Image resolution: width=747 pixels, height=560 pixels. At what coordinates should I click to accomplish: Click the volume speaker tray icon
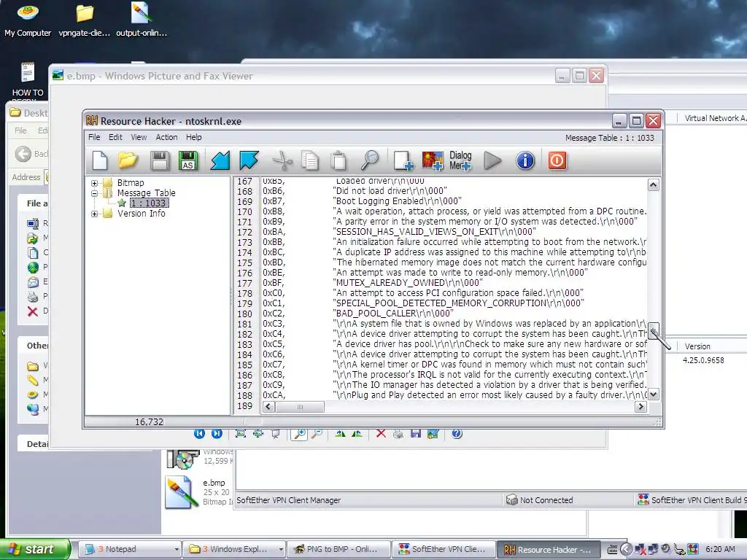pos(665,549)
